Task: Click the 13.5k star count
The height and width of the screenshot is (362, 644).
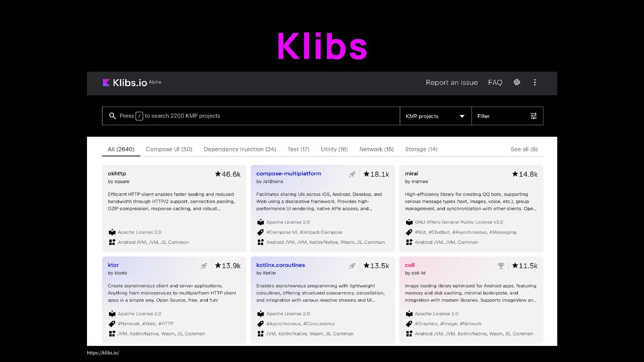Action: (379, 266)
